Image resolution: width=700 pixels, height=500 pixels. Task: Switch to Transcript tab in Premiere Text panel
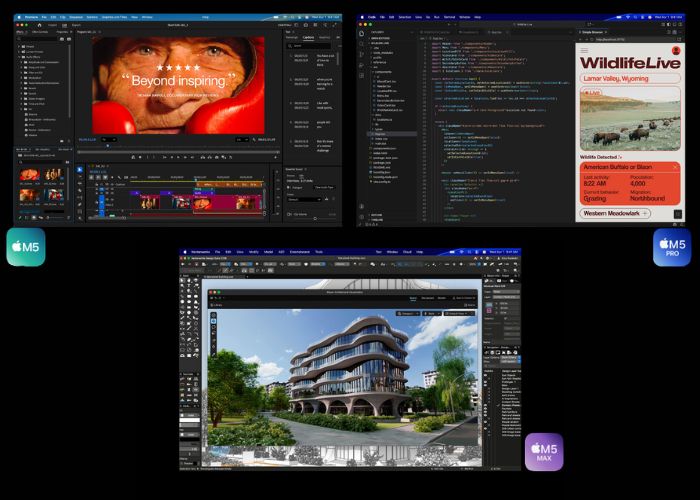point(292,38)
